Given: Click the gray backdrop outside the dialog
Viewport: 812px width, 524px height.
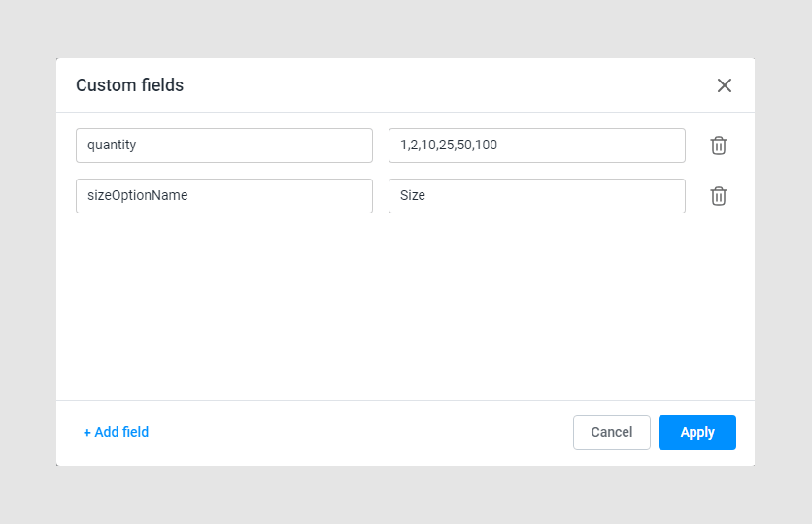Looking at the screenshot, I should point(27,262).
